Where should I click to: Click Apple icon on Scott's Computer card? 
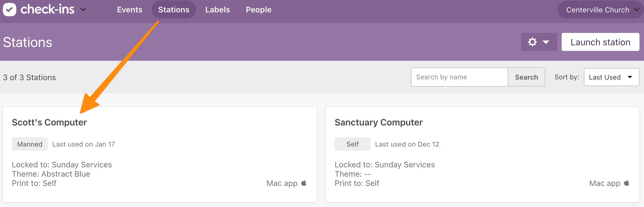click(x=304, y=183)
